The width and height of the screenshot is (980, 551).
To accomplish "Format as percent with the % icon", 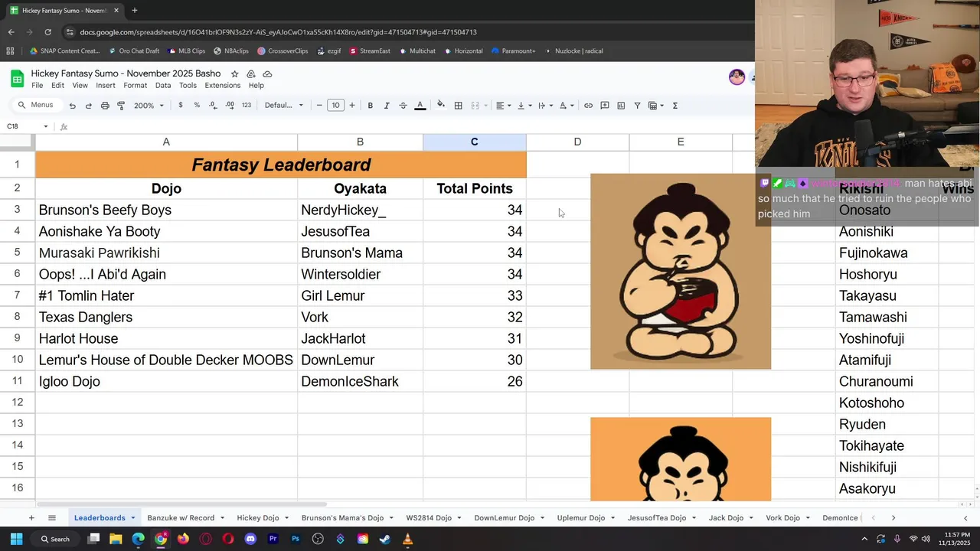I will pyautogui.click(x=197, y=106).
